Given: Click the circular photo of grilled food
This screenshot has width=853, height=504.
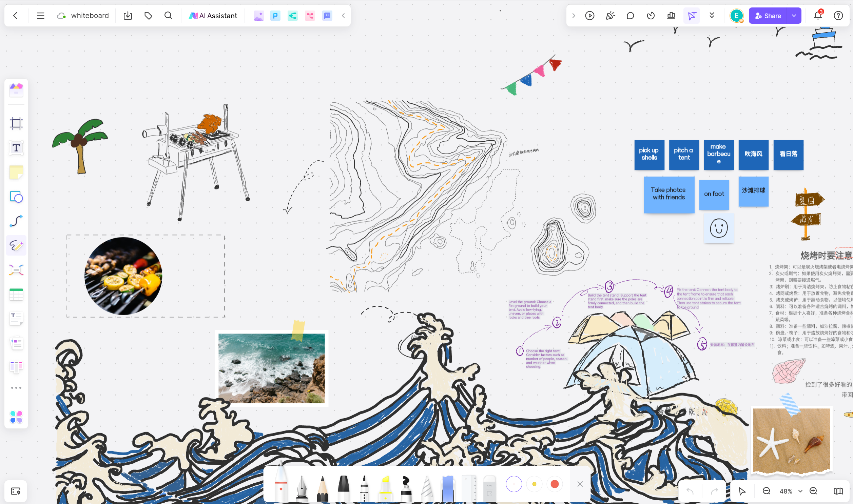Looking at the screenshot, I should 122,276.
